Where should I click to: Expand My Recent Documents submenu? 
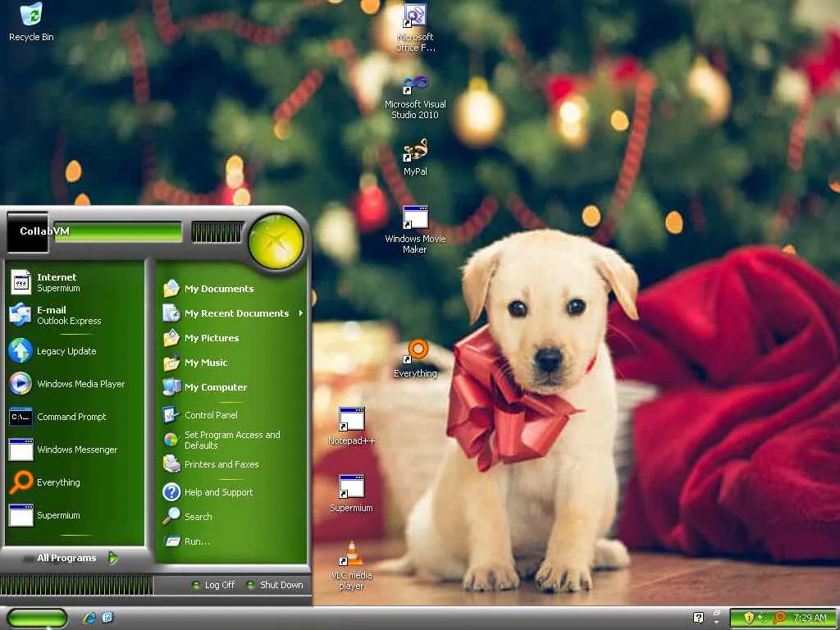[232, 313]
